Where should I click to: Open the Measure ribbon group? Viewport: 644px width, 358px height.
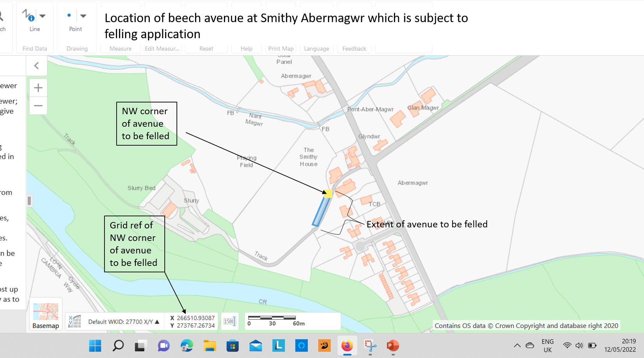point(121,49)
